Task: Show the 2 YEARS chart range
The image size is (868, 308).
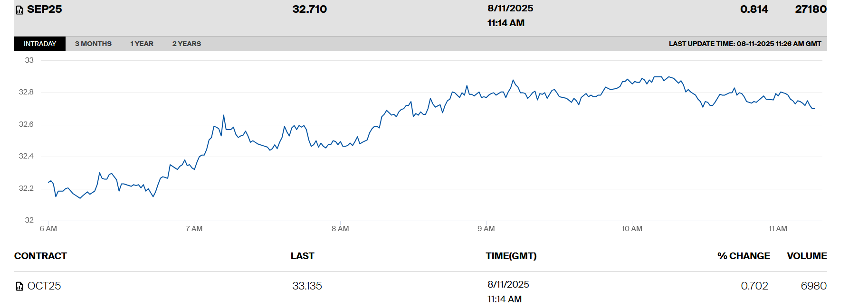Action: coord(186,44)
